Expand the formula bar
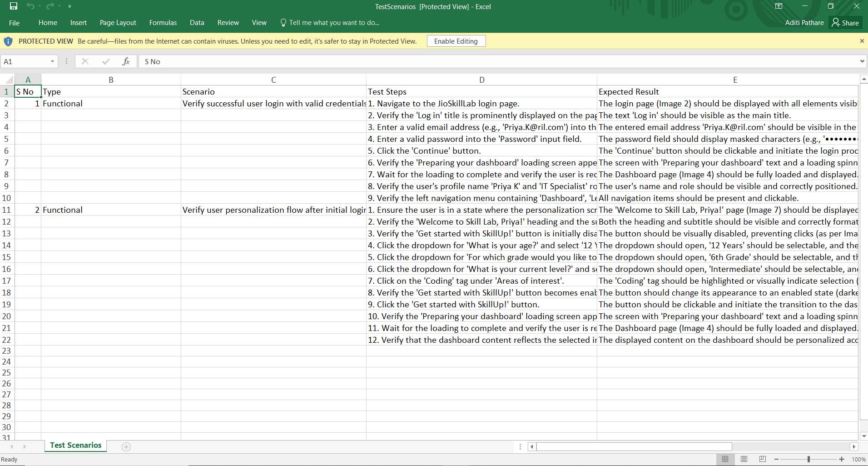 click(x=862, y=61)
